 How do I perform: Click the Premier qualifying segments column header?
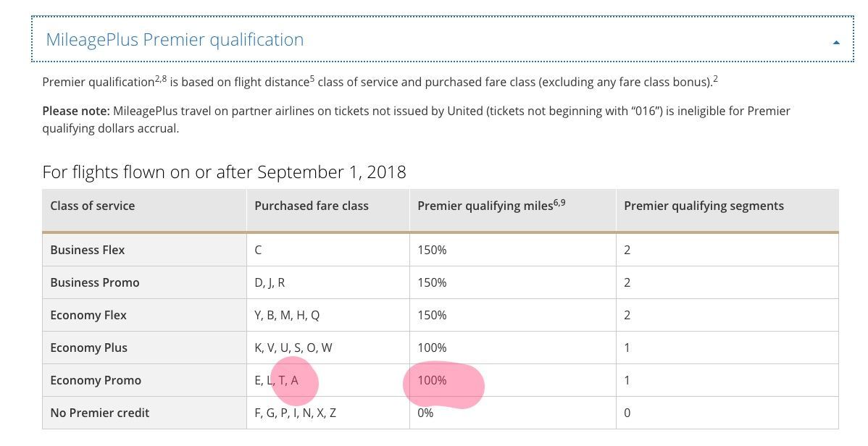[704, 206]
